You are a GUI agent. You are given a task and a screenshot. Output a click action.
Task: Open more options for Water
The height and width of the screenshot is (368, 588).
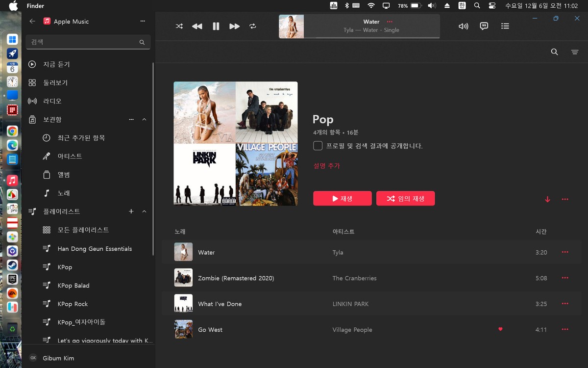coord(565,252)
